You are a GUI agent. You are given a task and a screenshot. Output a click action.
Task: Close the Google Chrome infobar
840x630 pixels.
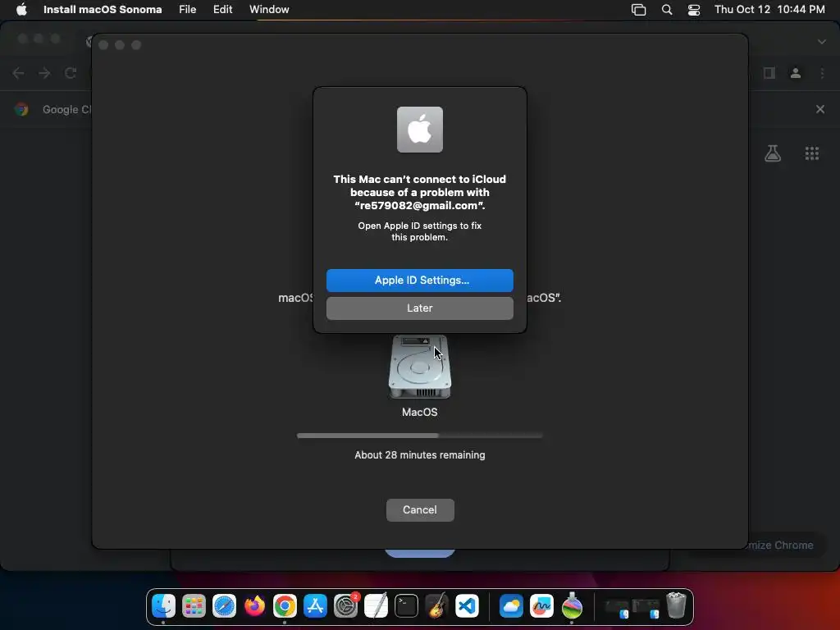coord(820,109)
